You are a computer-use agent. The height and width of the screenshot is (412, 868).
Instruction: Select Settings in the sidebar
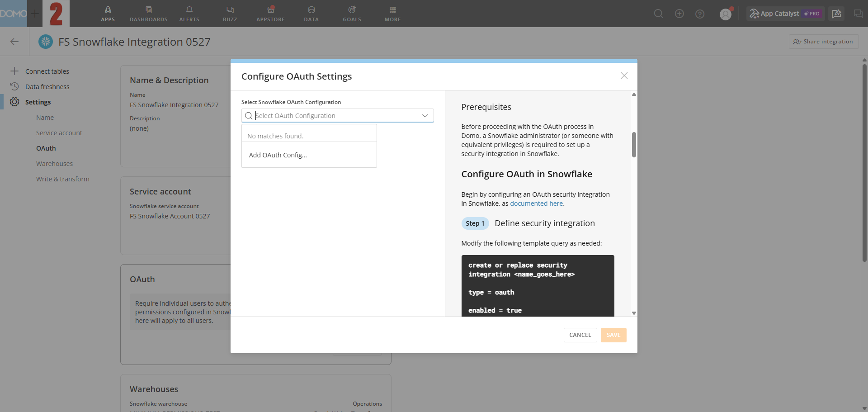click(x=38, y=102)
